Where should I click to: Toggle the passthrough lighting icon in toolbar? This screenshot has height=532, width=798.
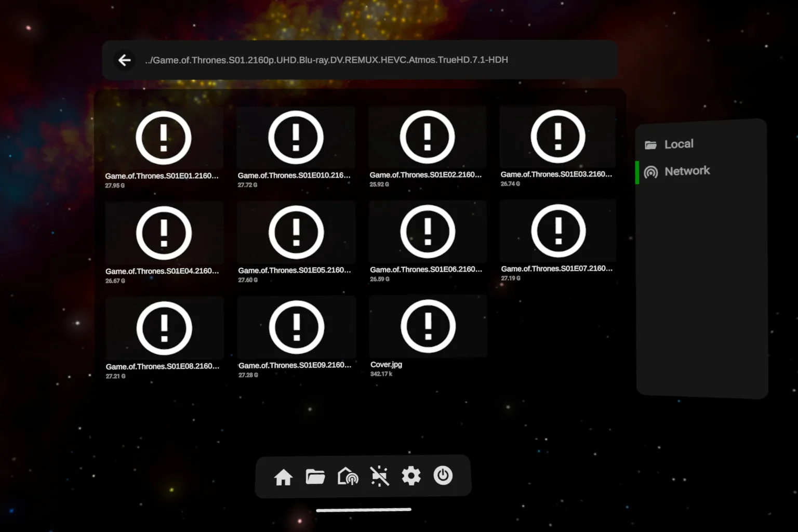click(380, 476)
